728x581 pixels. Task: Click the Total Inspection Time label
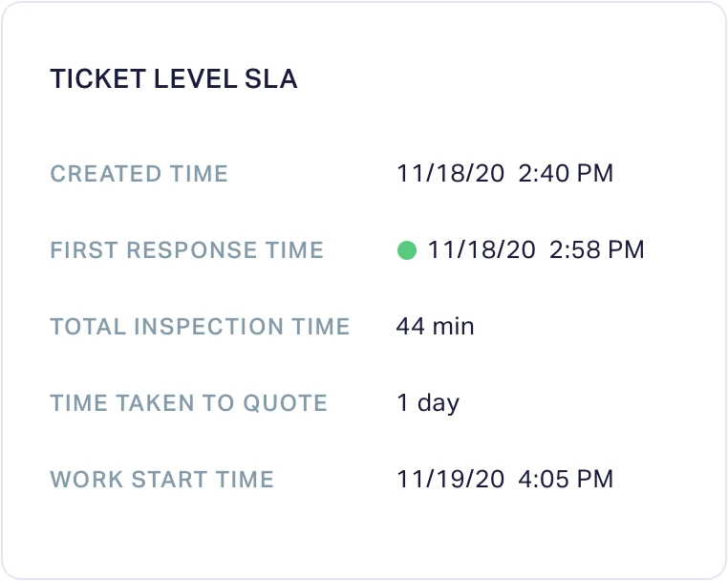(x=201, y=326)
